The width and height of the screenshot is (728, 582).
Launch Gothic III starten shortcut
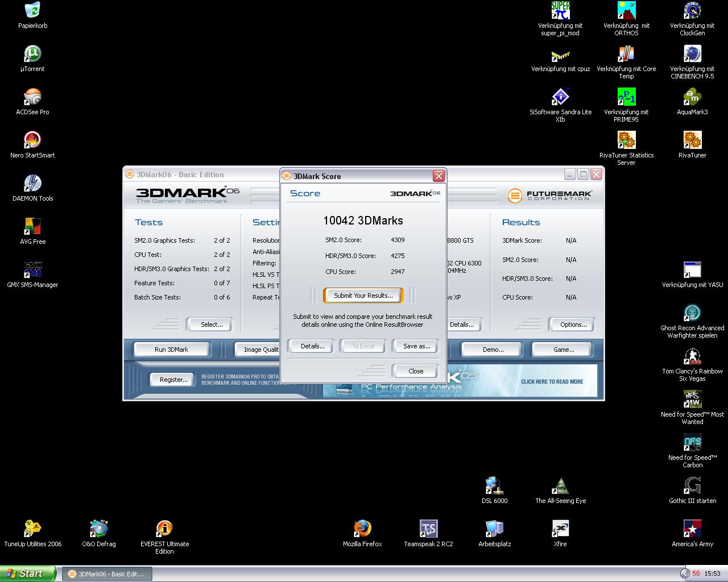(x=692, y=486)
